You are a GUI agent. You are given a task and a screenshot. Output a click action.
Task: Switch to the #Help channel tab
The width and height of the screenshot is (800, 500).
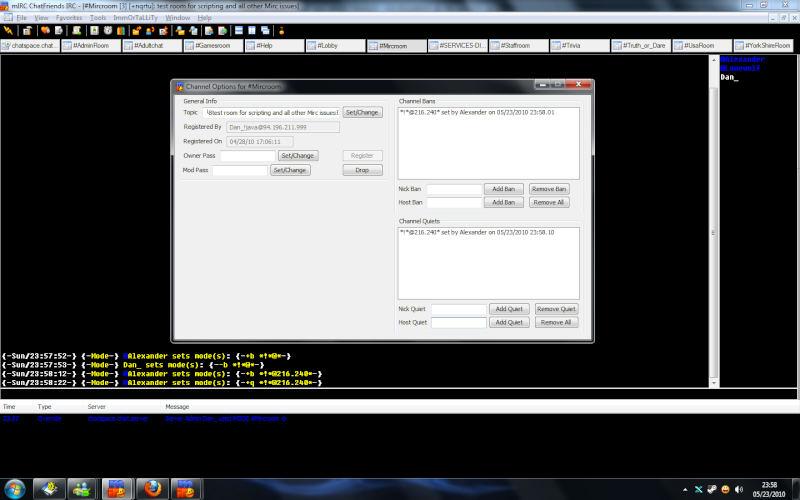tap(274, 45)
